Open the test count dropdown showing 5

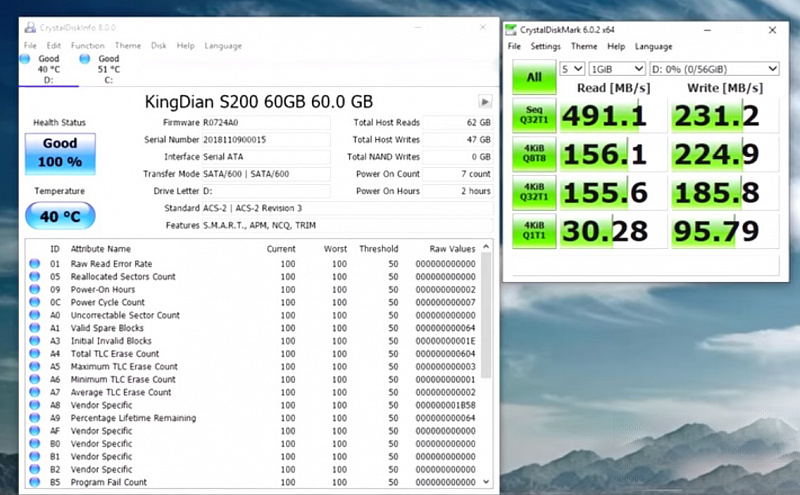point(571,69)
